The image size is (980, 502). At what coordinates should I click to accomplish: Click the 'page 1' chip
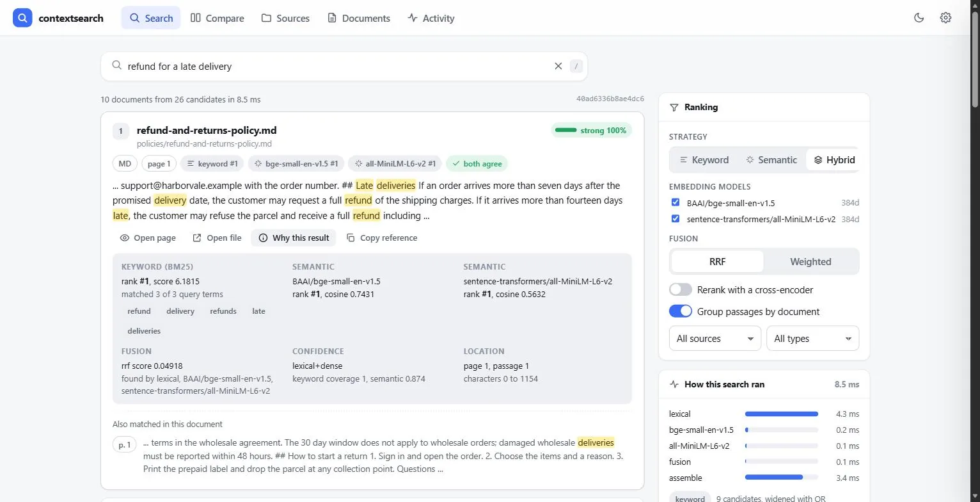(x=159, y=163)
